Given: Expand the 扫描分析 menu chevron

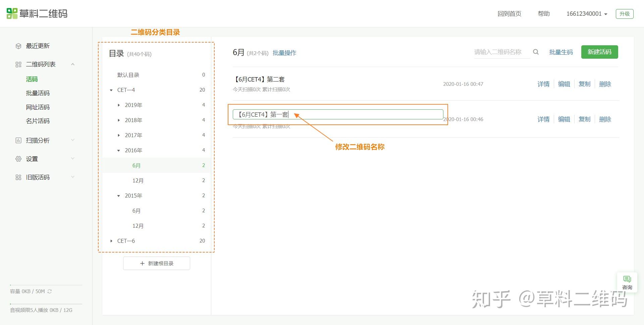Looking at the screenshot, I should [73, 140].
